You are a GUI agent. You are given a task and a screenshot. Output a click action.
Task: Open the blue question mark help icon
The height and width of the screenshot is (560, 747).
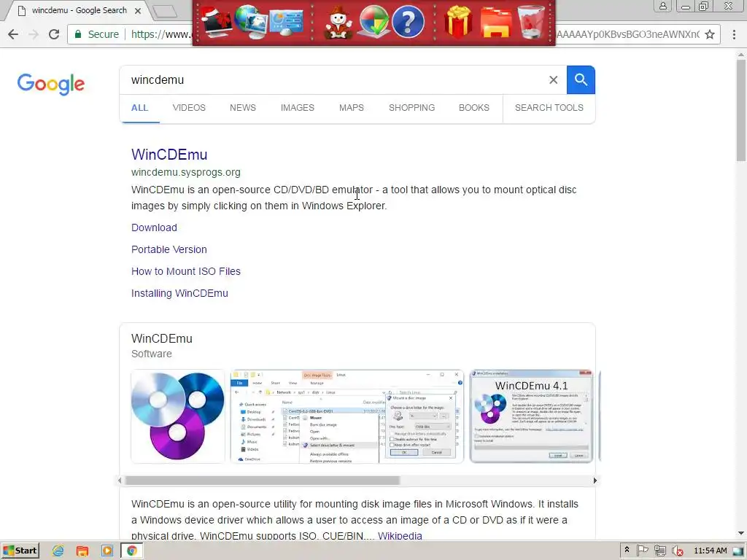coord(408,22)
